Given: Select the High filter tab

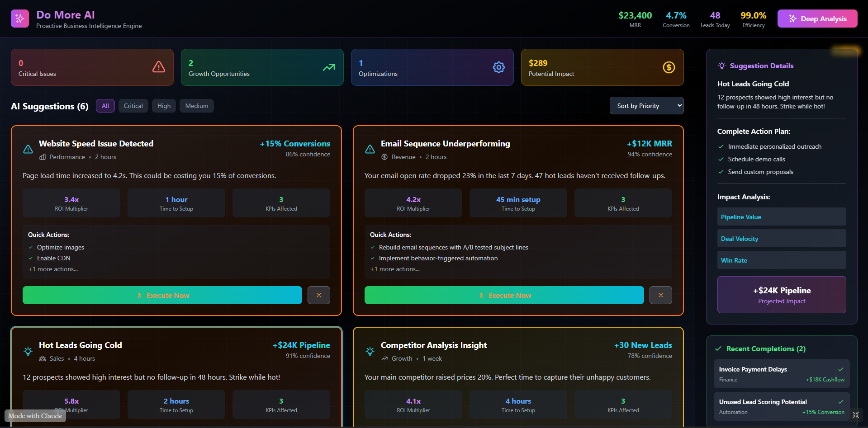Looking at the screenshot, I should [164, 105].
